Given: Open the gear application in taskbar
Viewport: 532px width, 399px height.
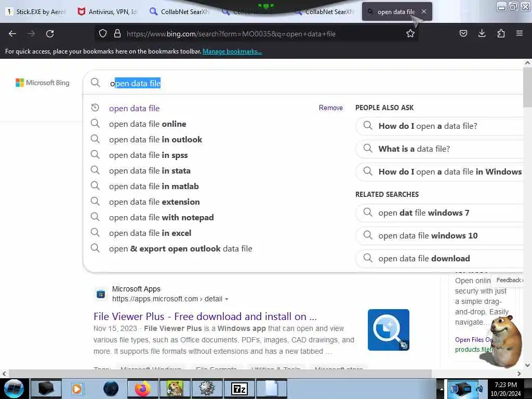Looking at the screenshot, I should coord(207,389).
